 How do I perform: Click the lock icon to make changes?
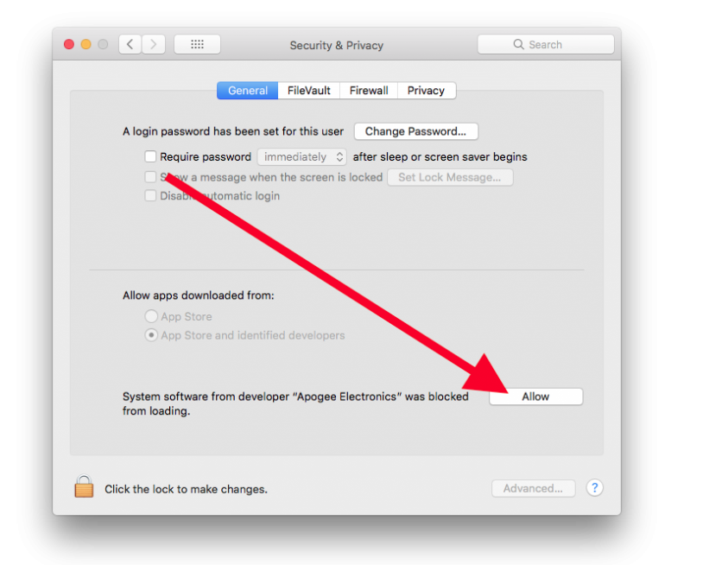click(84, 486)
